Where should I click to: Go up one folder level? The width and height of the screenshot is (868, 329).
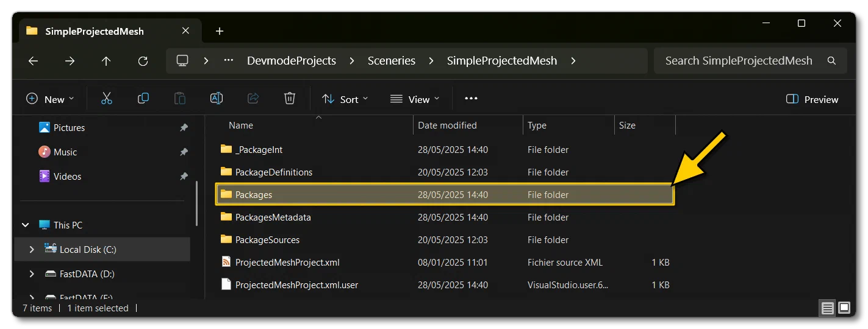coord(106,61)
